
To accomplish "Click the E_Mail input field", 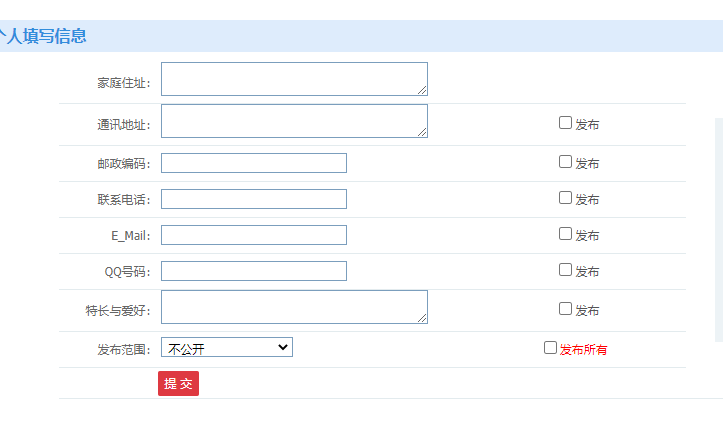I will pos(253,235).
